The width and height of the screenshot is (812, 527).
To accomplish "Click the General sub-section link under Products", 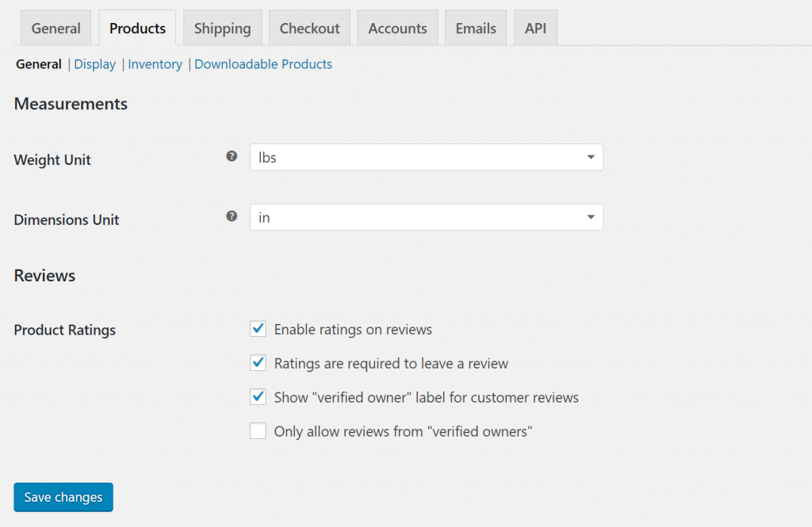I will pos(39,64).
